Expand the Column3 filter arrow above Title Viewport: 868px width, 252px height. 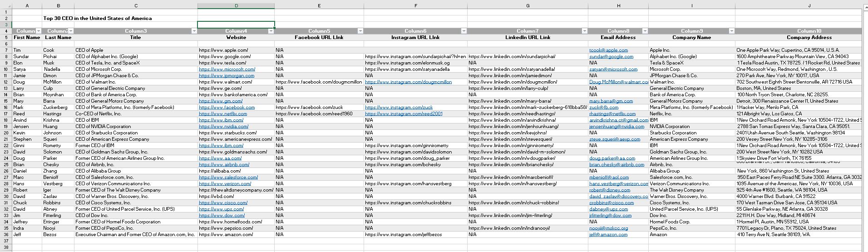[194, 31]
